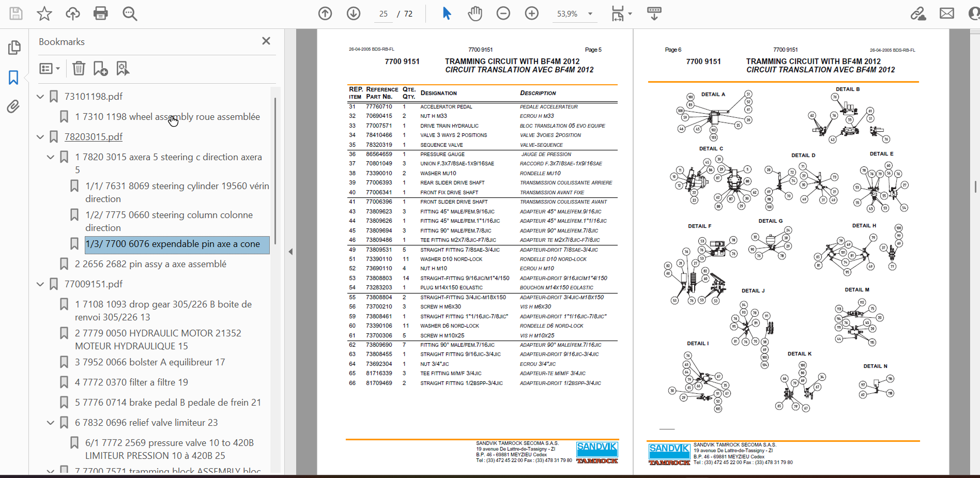Open 7776 0714 brake pedal bookmark
This screenshot has width=980, height=478.
point(168,403)
